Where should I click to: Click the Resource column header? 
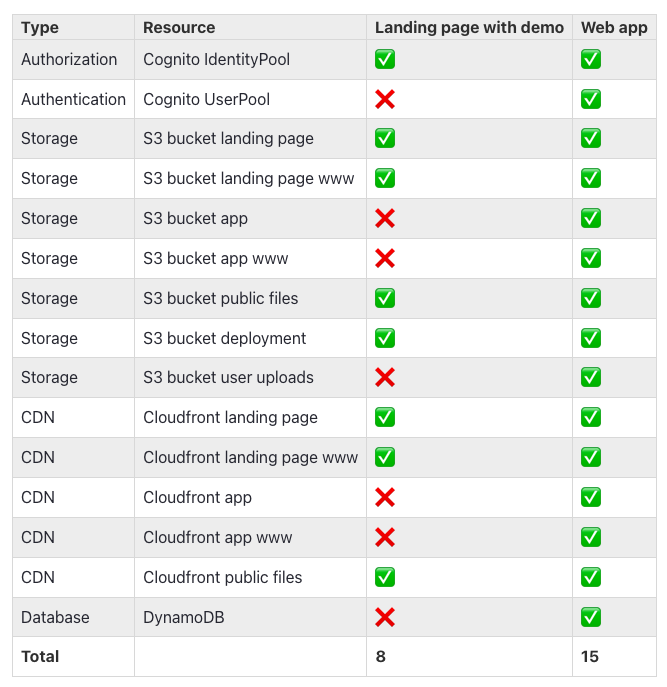pyautogui.click(x=179, y=28)
